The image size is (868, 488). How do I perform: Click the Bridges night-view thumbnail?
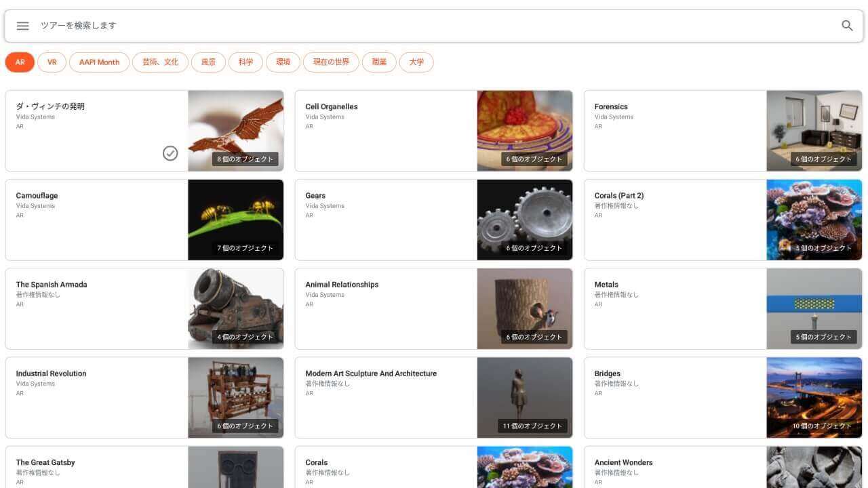coord(814,397)
